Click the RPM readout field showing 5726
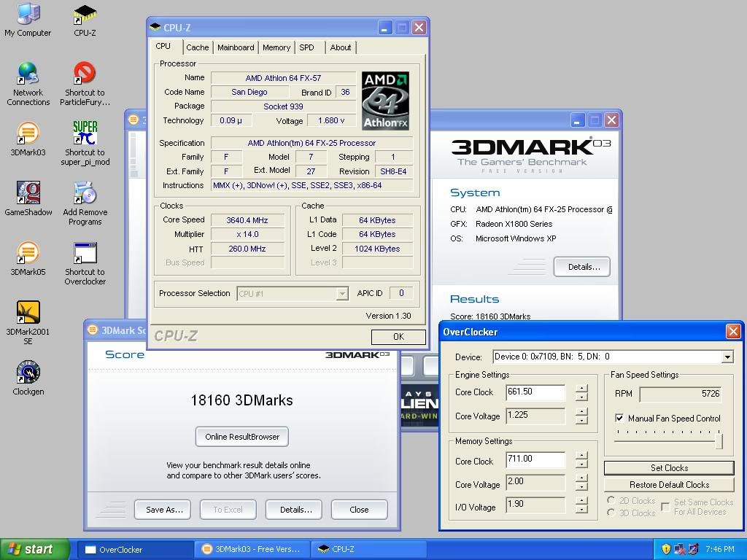Viewport: 747px width, 560px height. 681,394
